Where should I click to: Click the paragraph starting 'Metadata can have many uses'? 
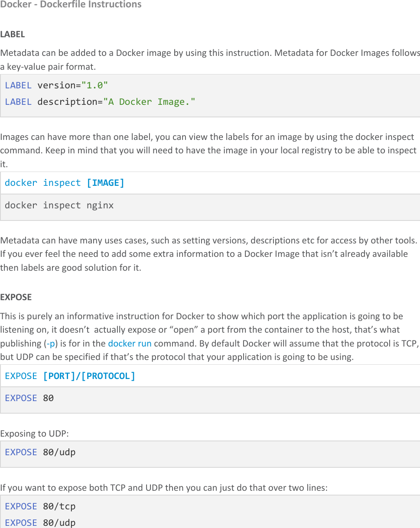tap(209, 254)
